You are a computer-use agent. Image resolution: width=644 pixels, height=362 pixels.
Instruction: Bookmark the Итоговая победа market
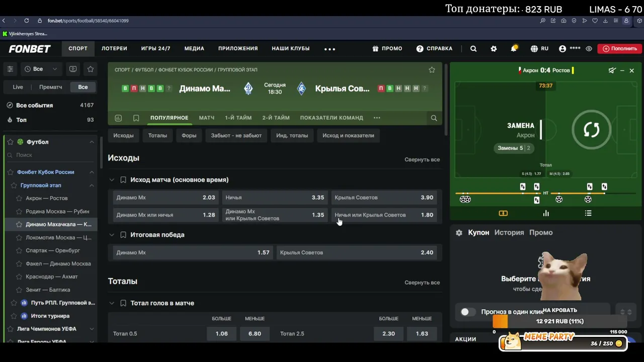(x=123, y=235)
